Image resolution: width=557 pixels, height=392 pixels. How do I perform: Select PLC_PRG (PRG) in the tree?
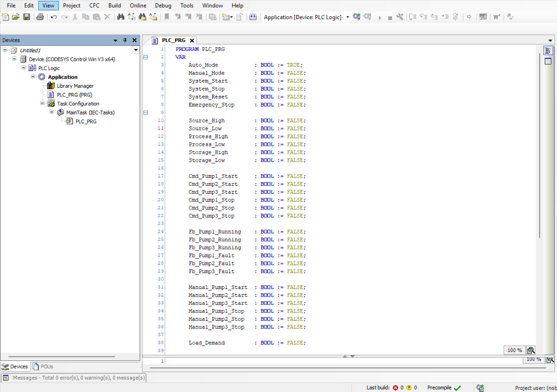click(x=74, y=95)
